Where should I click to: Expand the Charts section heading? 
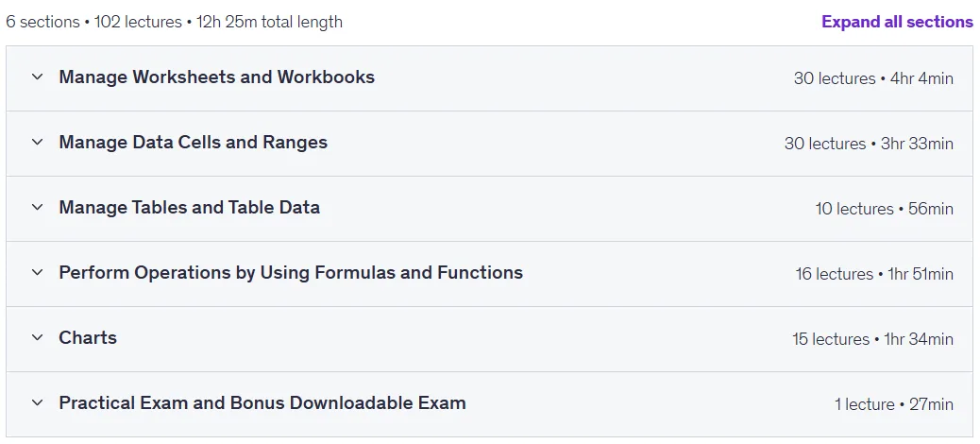[x=88, y=337]
